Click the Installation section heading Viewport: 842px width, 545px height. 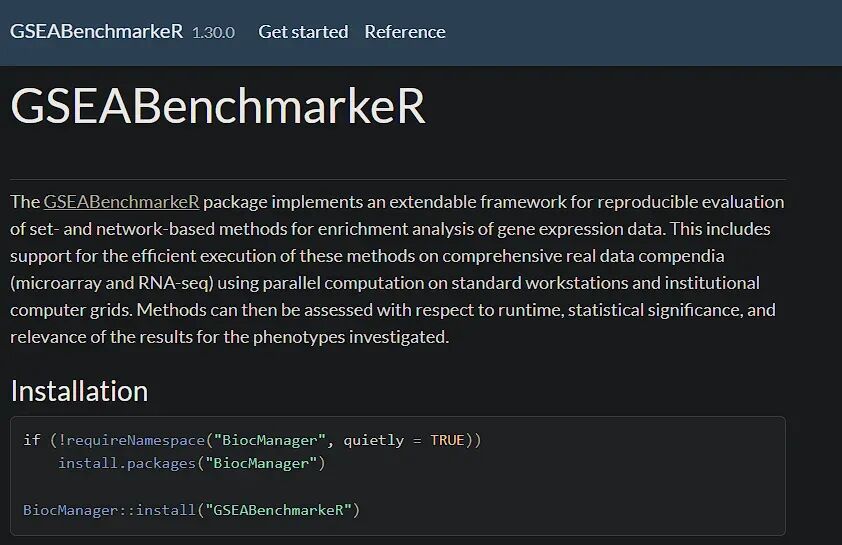coord(79,391)
